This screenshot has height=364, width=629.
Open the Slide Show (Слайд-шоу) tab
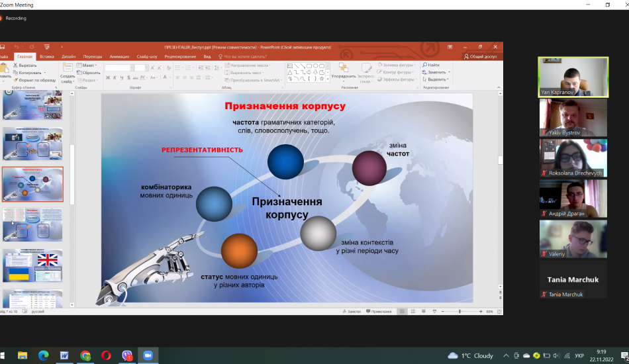[x=146, y=57]
